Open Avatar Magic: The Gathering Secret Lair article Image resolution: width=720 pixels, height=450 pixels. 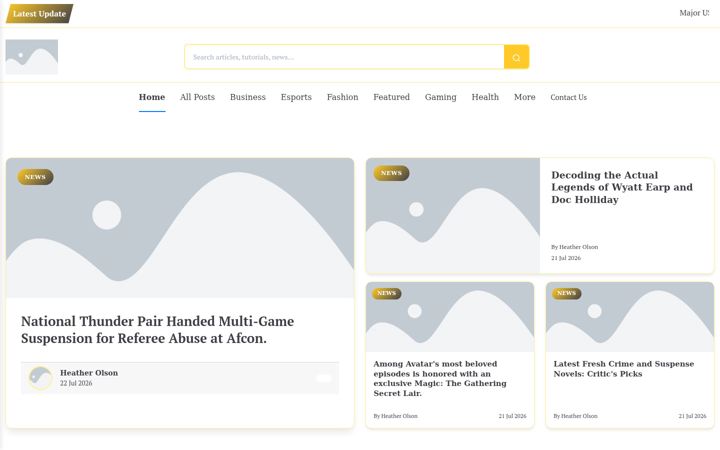[440, 378]
